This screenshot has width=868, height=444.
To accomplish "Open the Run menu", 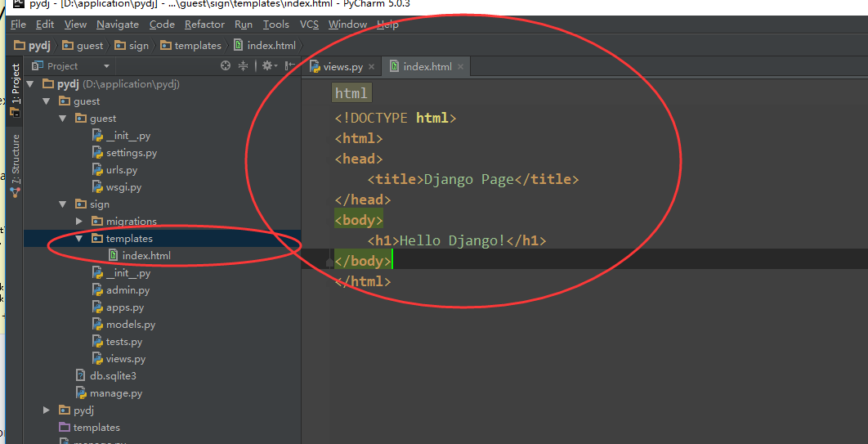I will 244,25.
